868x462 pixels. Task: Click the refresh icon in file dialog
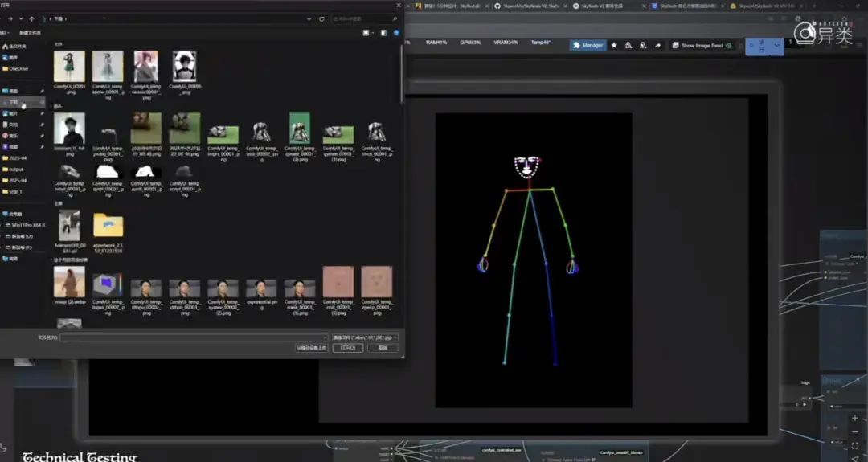(x=321, y=18)
